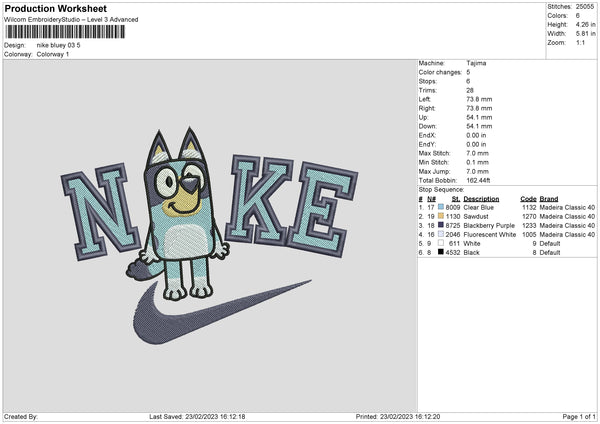Click the 'Color changes:' label
Viewport: 600px width, 424px height.
point(440,72)
